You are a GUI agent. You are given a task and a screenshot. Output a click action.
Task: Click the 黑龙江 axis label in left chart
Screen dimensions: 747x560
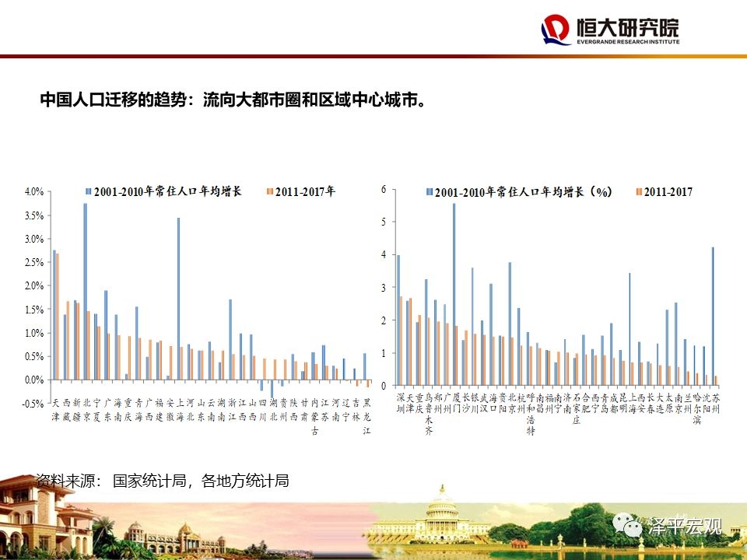[x=366, y=416]
